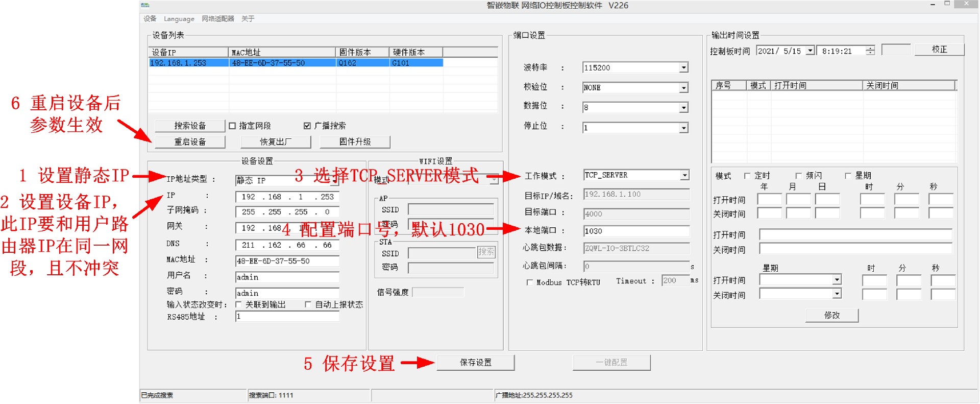
Task: Click the app icon in title bar
Action: 145,5
